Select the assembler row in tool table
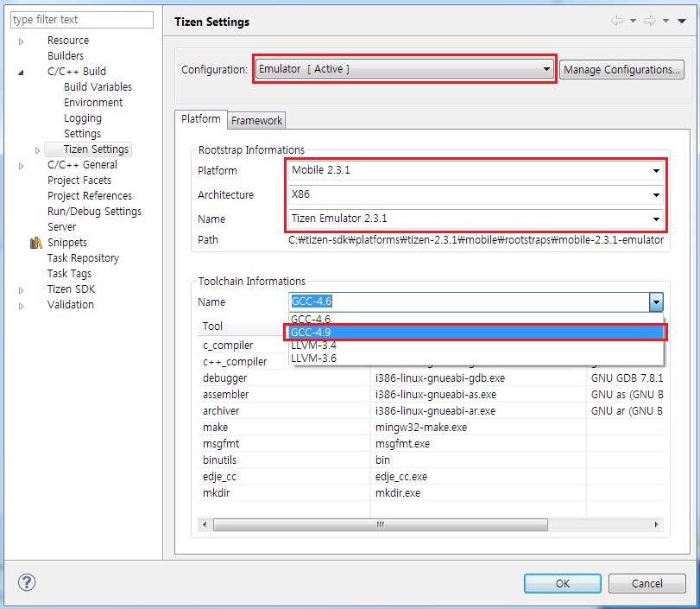700x609 pixels. (431, 395)
